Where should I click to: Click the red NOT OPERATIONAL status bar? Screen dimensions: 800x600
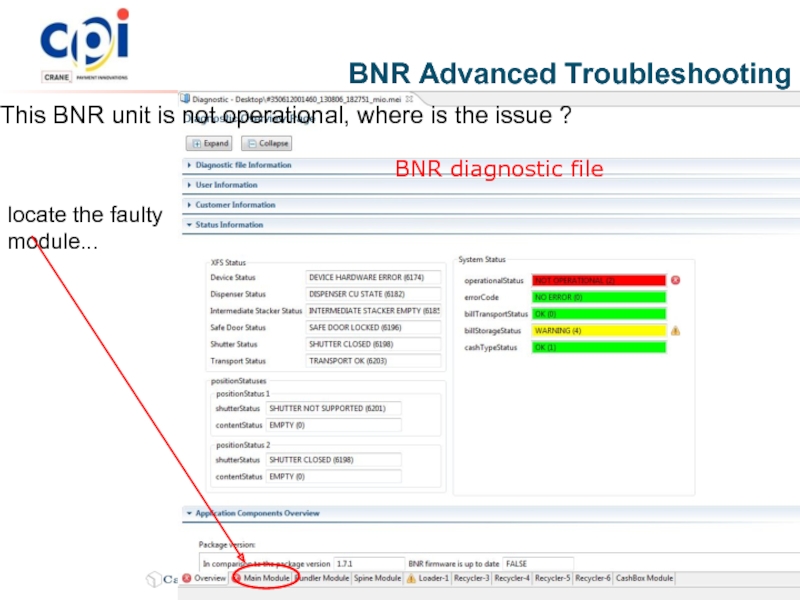click(x=599, y=281)
